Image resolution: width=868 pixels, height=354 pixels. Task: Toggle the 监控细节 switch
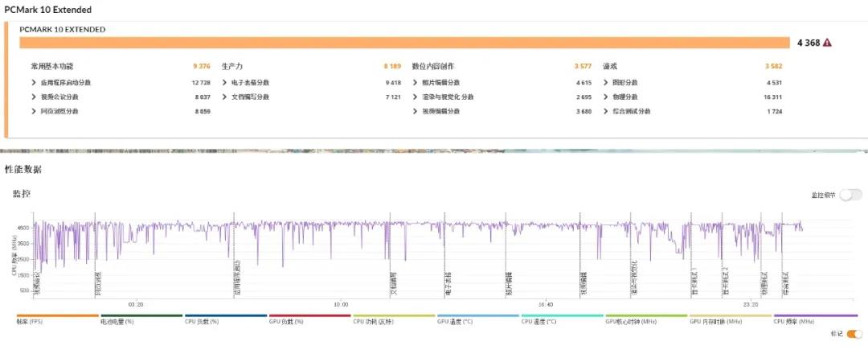(x=851, y=195)
